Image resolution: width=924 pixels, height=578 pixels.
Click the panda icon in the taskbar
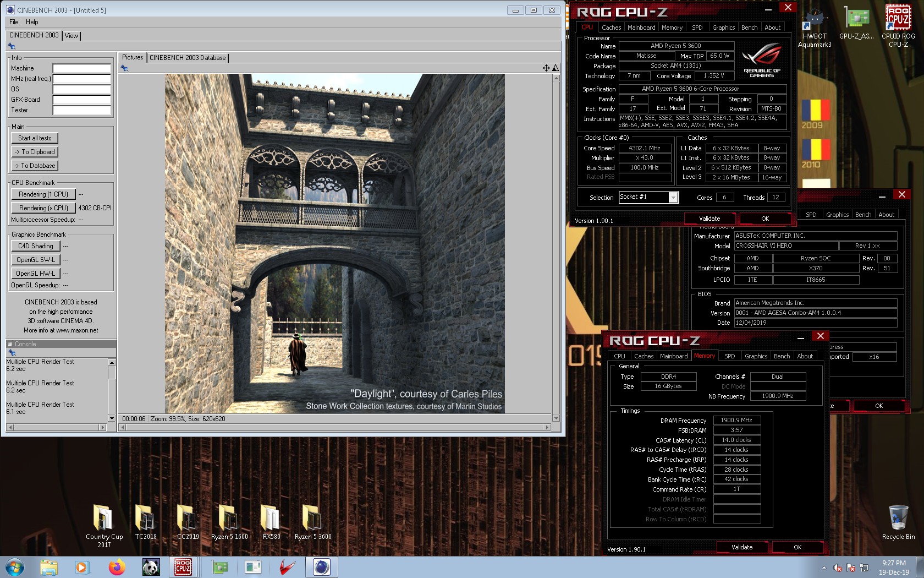[x=150, y=567]
